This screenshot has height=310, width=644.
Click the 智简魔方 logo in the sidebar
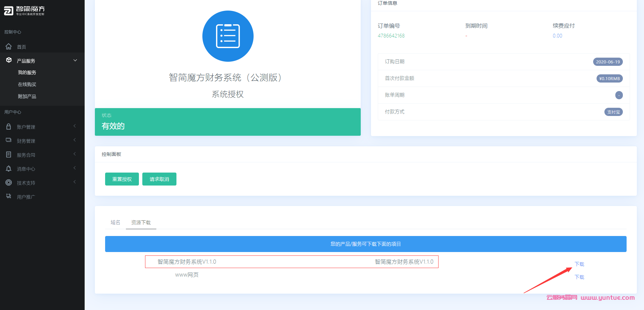pyautogui.click(x=24, y=11)
